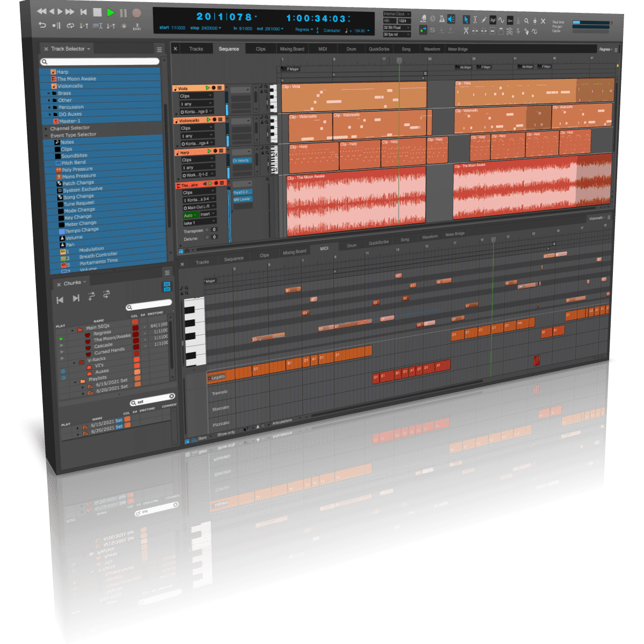Image resolution: width=644 pixels, height=644 pixels.
Task: Select the I-Beam selection tool
Action: [474, 20]
